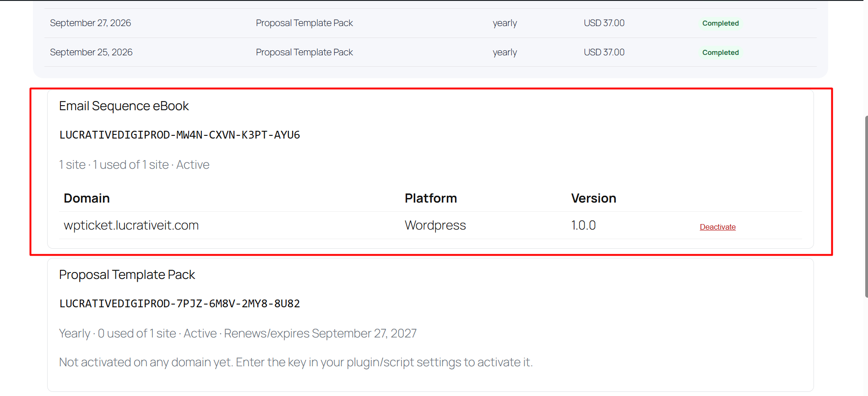The height and width of the screenshot is (396, 868).
Task: Select the Email Sequence eBook license key
Action: 179,135
